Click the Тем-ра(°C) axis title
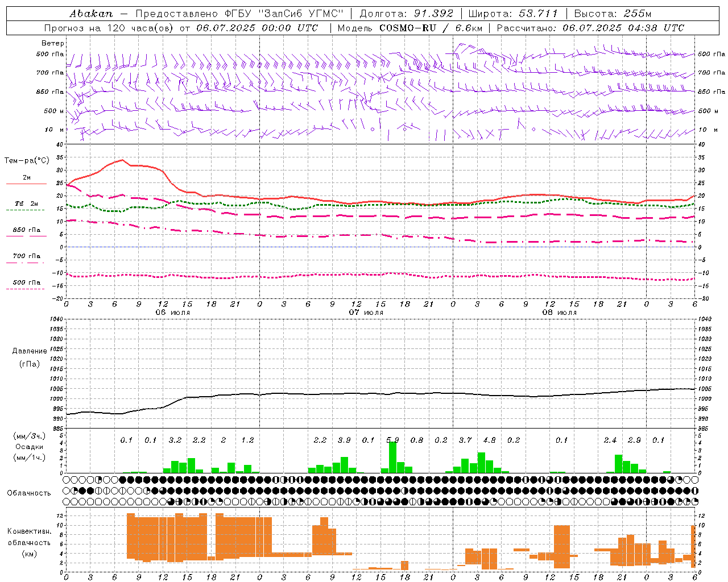Screen dimensions: 728x582 [27, 161]
